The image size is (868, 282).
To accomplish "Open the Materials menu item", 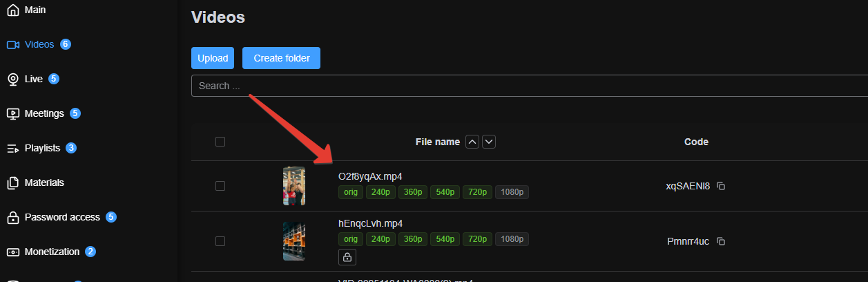I will (x=44, y=183).
